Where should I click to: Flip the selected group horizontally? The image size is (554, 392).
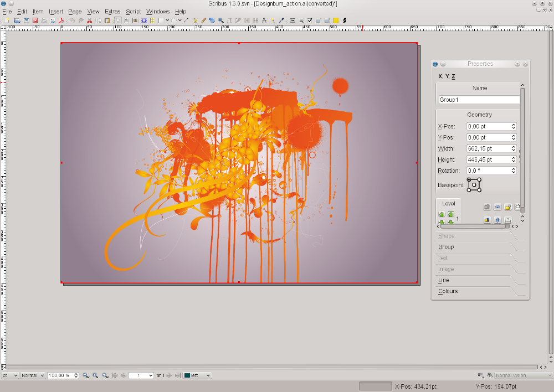[x=497, y=207]
